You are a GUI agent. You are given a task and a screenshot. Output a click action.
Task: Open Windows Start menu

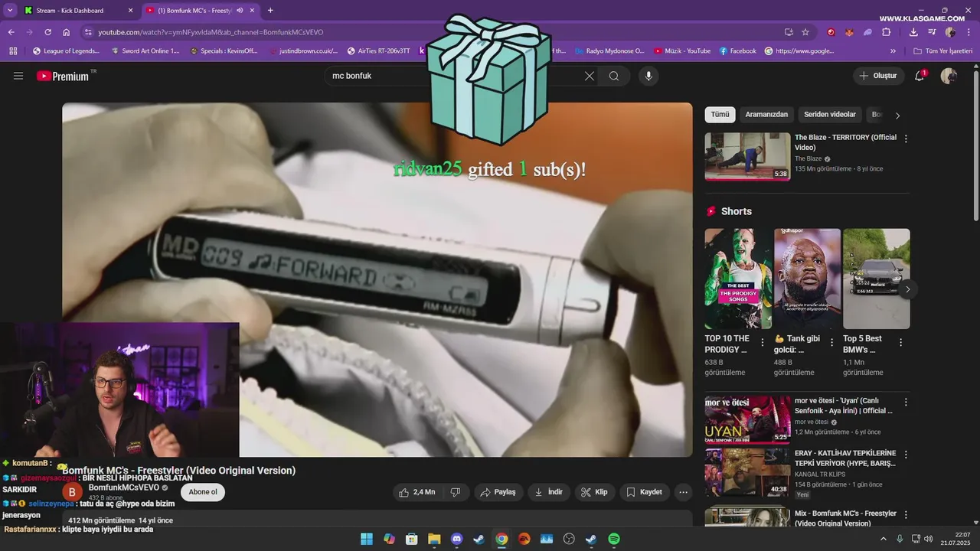pos(367,539)
